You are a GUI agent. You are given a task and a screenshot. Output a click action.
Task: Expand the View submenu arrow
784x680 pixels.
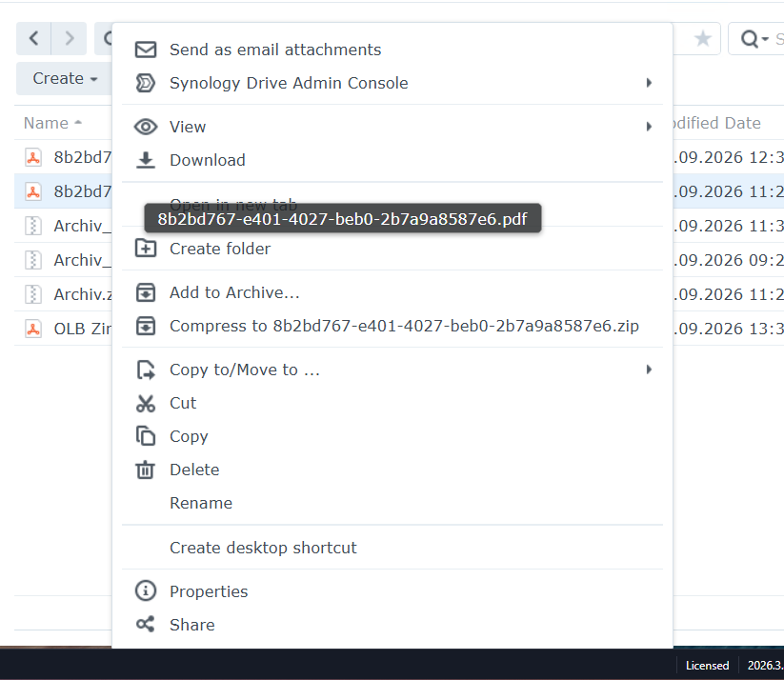pos(649,127)
